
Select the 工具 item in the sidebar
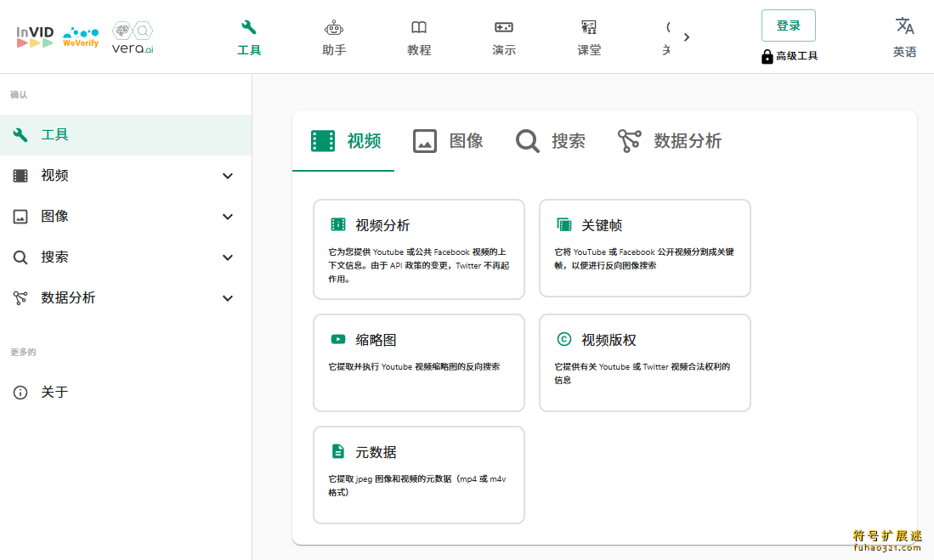tap(126, 134)
